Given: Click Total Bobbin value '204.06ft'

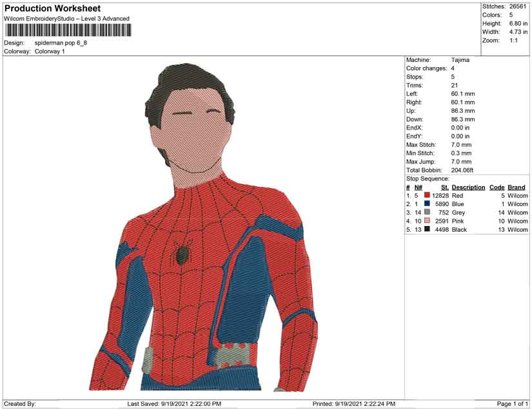Looking at the screenshot, I should click(462, 170).
